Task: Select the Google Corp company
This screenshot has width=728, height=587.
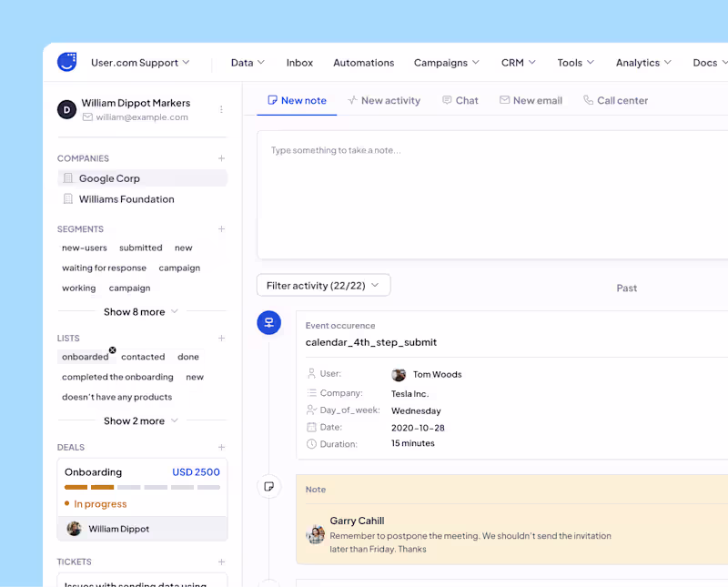Action: 109,178
